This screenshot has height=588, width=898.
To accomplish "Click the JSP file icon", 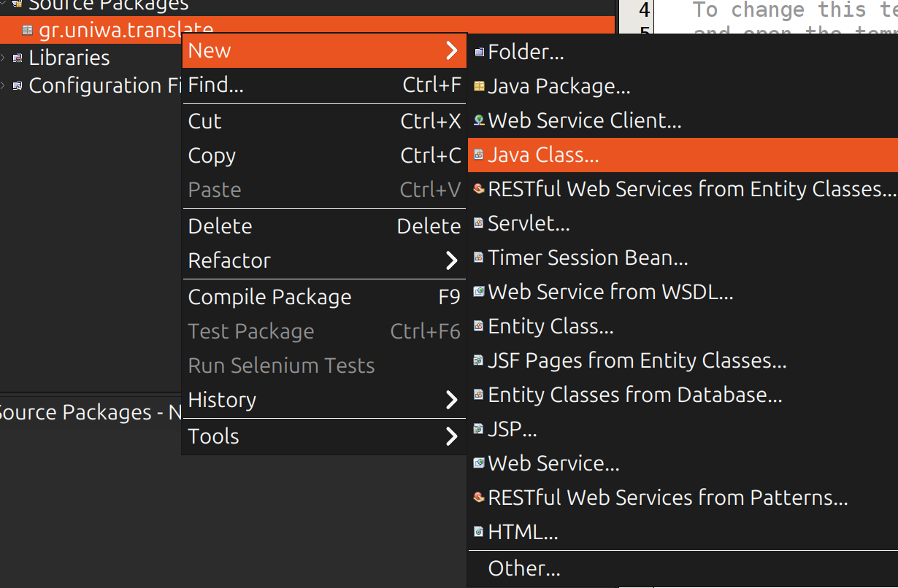I will [479, 429].
